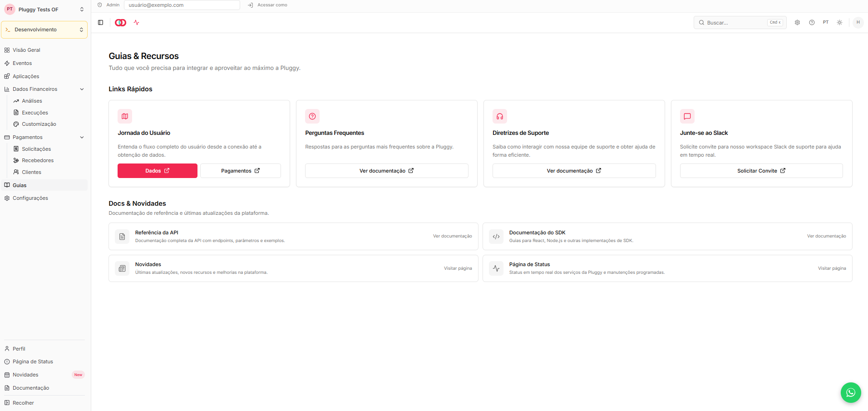Viewport: 868px width, 411px height.
Task: Click the Docs & Novidades heading
Action: [x=137, y=203]
